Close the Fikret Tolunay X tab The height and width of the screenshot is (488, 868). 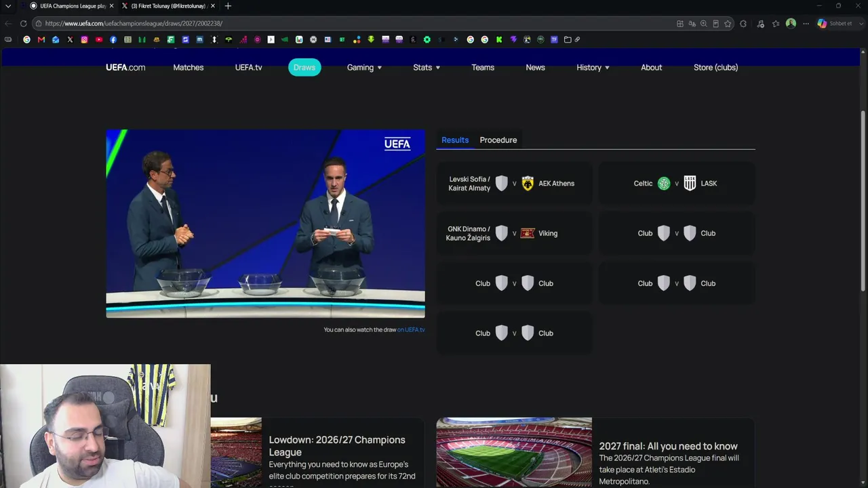(x=213, y=6)
